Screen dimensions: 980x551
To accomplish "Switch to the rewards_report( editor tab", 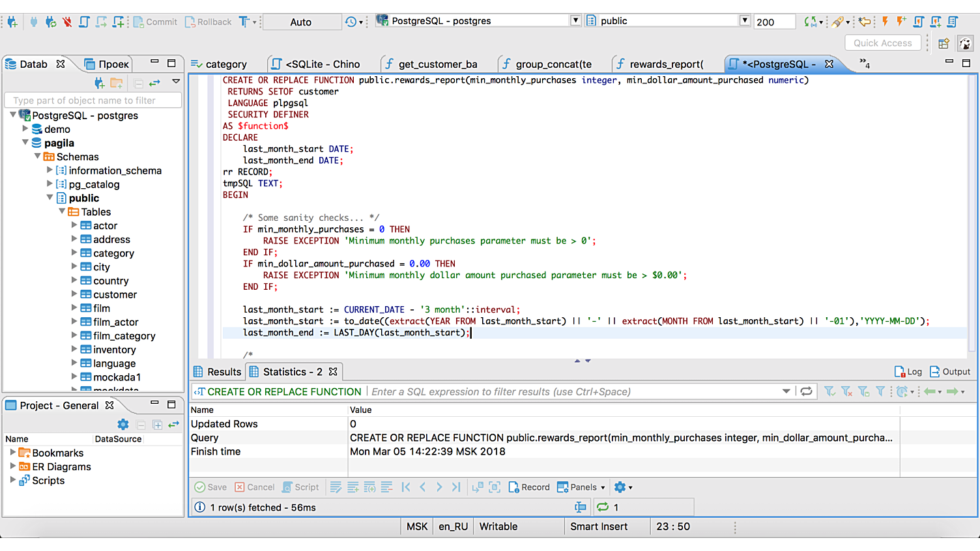I will click(x=666, y=64).
